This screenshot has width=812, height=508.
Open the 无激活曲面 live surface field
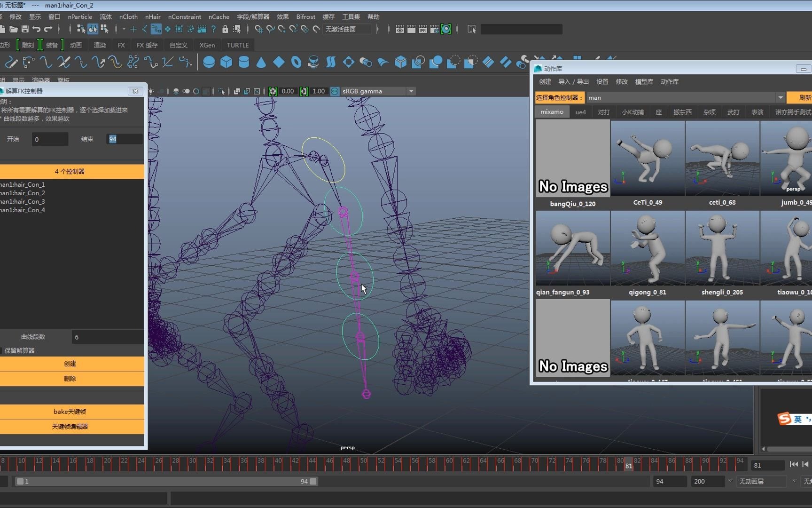tap(347, 29)
